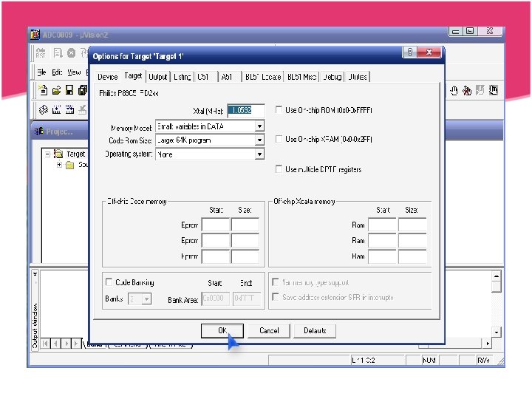Image resolution: width=532 pixels, height=399 pixels.
Task: Expand the Source Group tree node
Action: (x=59, y=165)
